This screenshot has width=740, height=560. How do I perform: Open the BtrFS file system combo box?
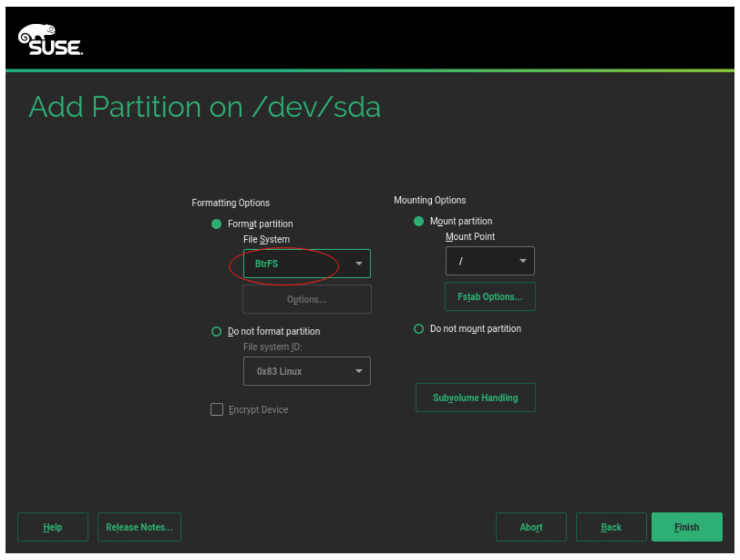298,263
